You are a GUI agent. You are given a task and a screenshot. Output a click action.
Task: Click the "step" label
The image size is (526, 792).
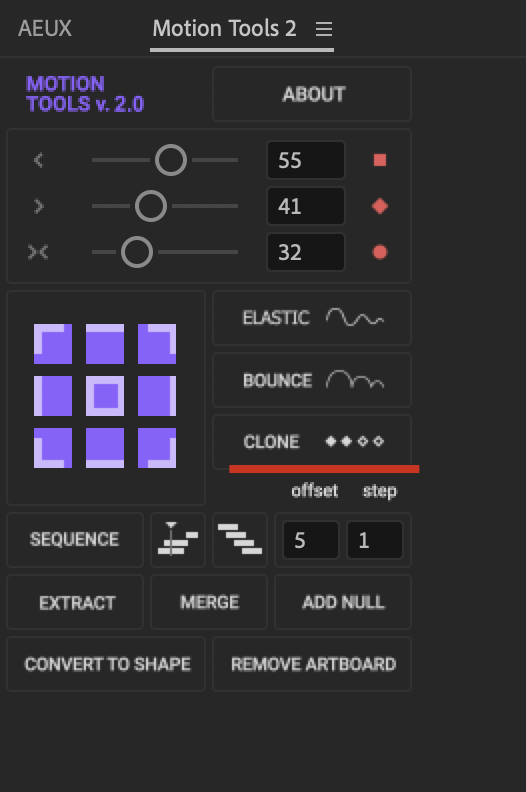(x=379, y=491)
